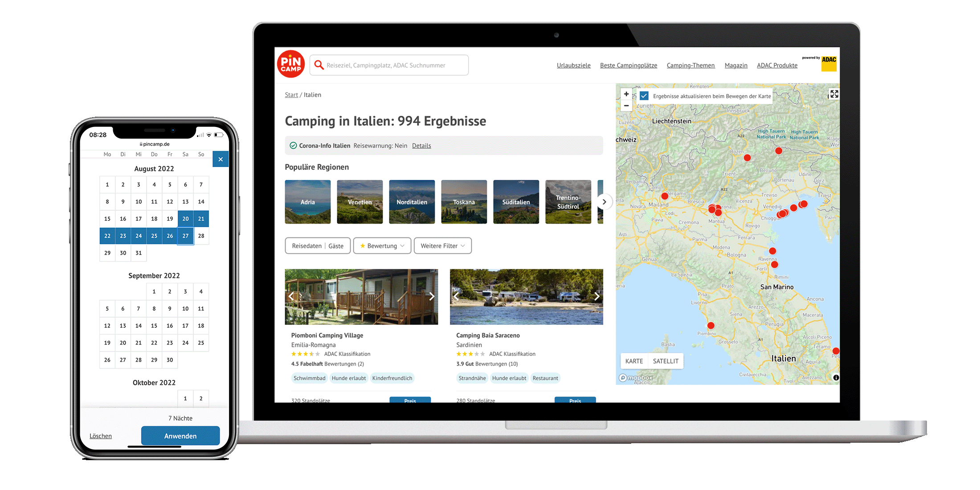Open Piomboni Camping Village title
The width and height of the screenshot is (980, 490).
tap(327, 335)
